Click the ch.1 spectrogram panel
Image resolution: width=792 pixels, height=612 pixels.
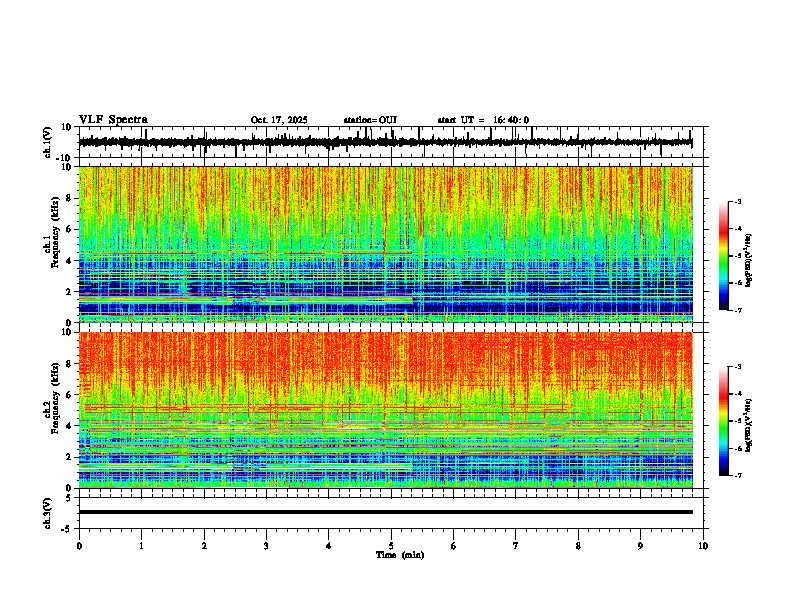(x=386, y=244)
